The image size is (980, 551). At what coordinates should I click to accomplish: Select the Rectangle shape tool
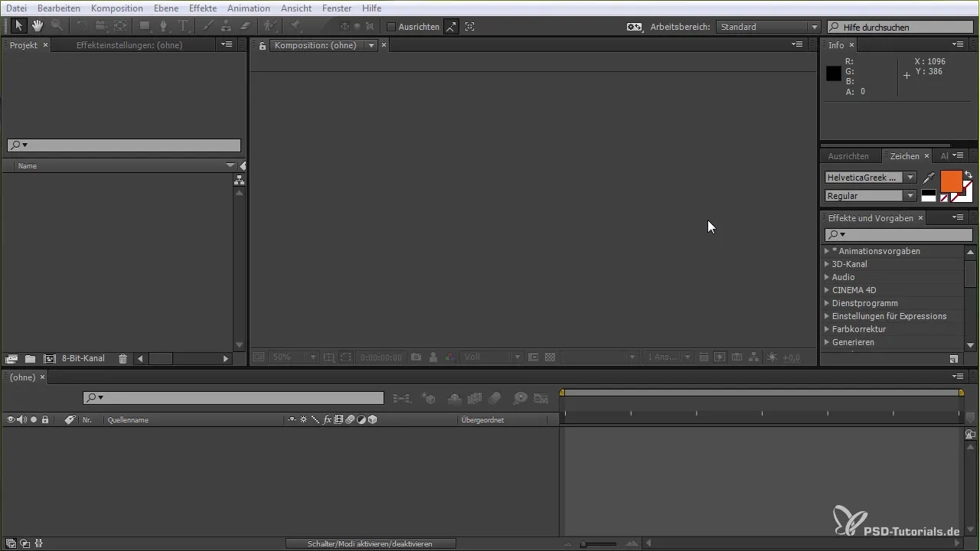pos(144,26)
